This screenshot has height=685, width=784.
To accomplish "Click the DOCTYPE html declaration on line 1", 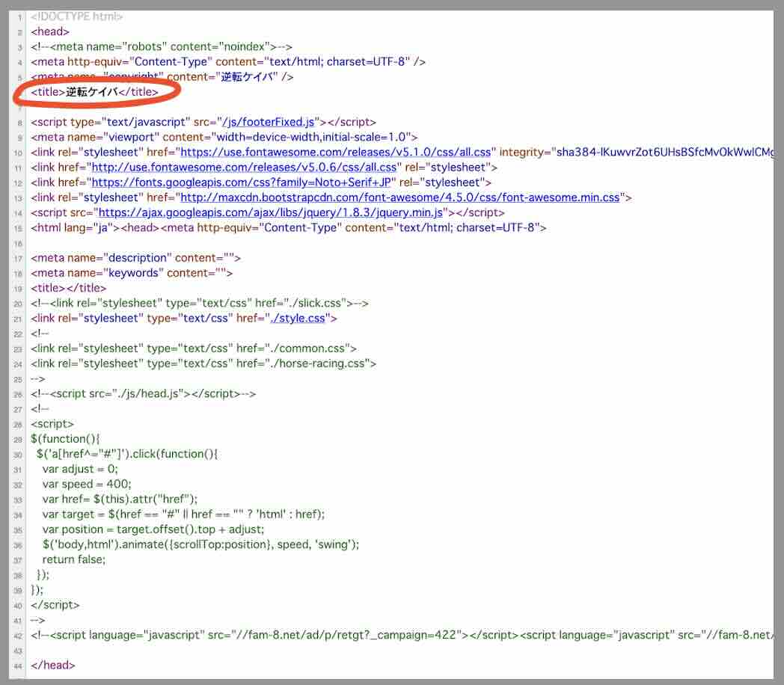I will coord(77,16).
